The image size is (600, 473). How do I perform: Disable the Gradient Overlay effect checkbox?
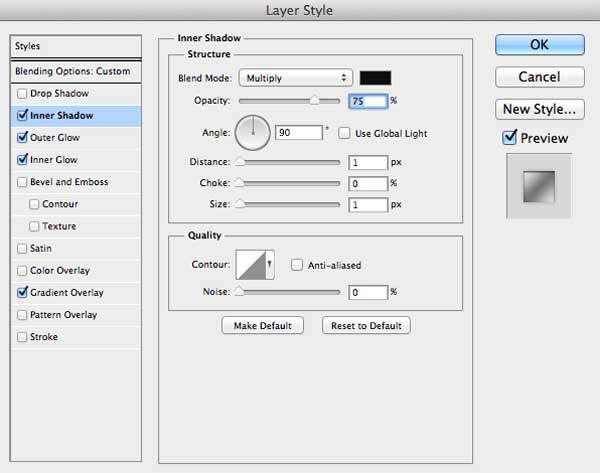pos(22,293)
